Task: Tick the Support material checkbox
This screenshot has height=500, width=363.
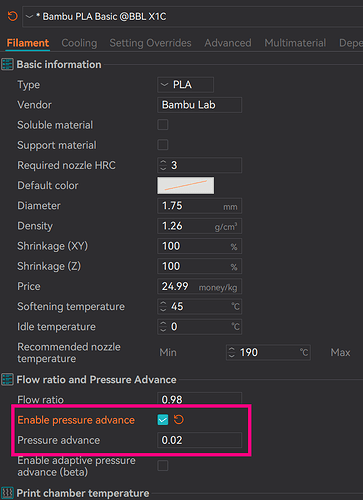Action: pos(163,145)
